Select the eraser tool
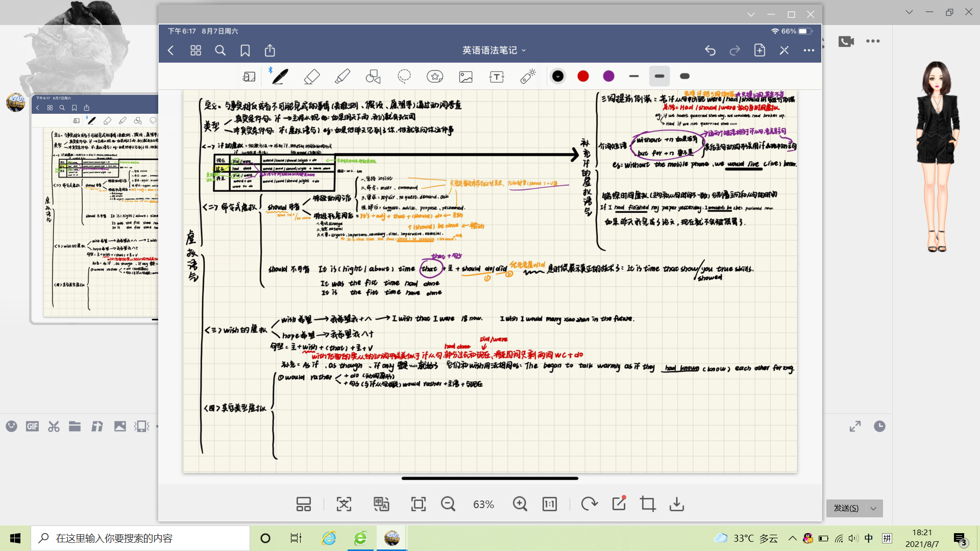 click(311, 77)
